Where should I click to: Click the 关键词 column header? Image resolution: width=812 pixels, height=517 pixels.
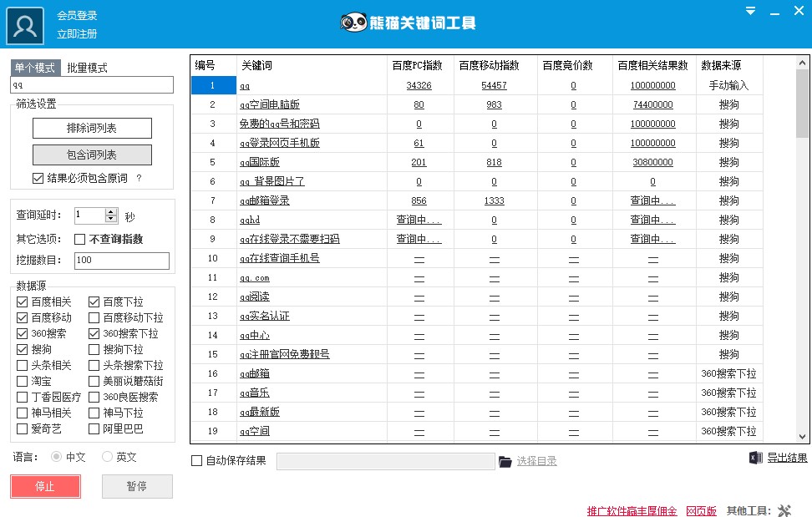[x=256, y=65]
